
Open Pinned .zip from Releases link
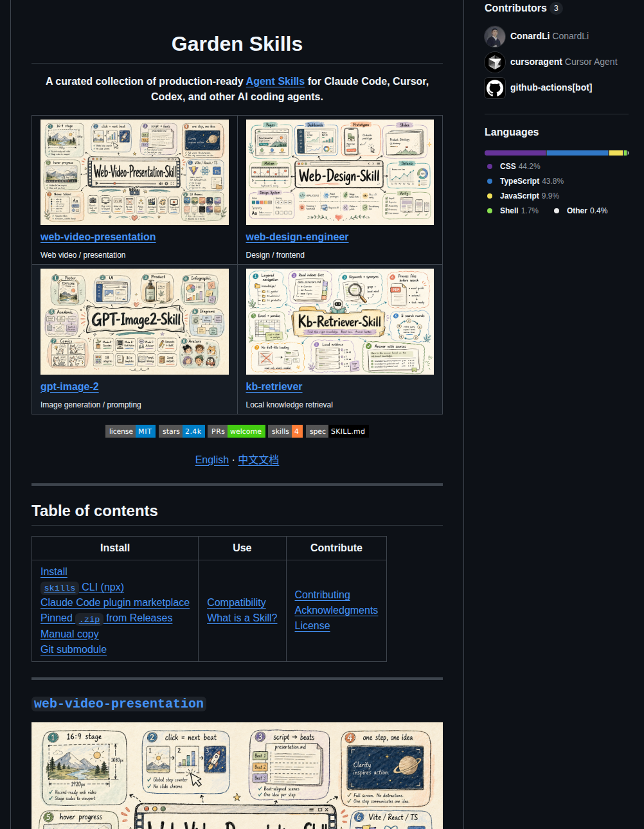[107, 618]
